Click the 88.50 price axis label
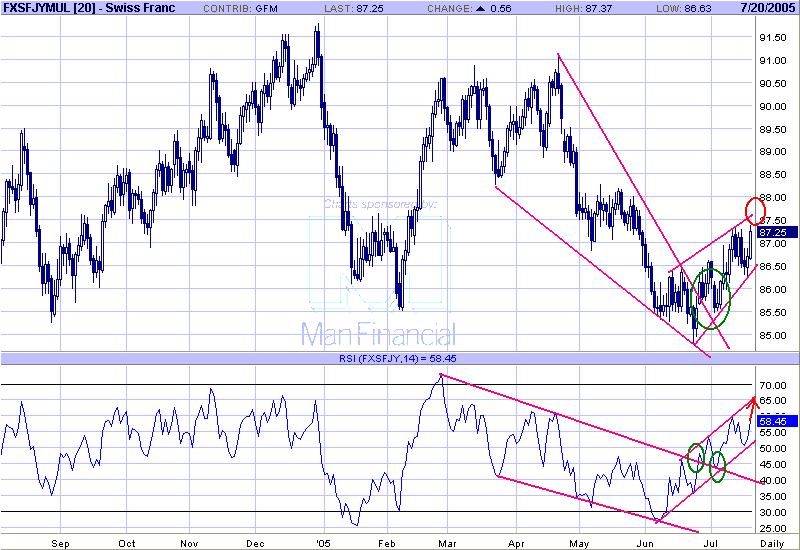Viewport: 800px width, 550px height. tap(772, 174)
